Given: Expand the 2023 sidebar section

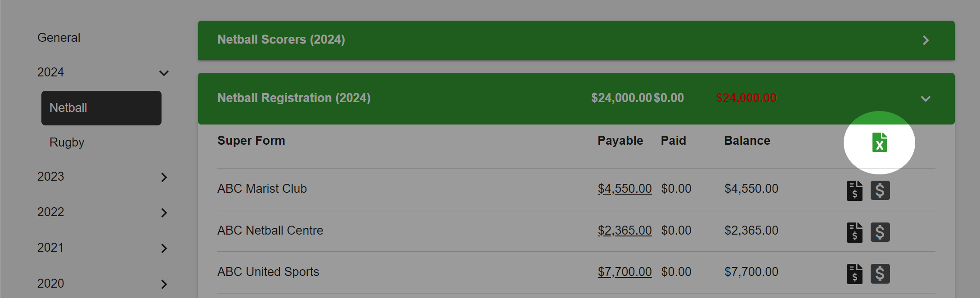Looking at the screenshot, I should point(164,177).
